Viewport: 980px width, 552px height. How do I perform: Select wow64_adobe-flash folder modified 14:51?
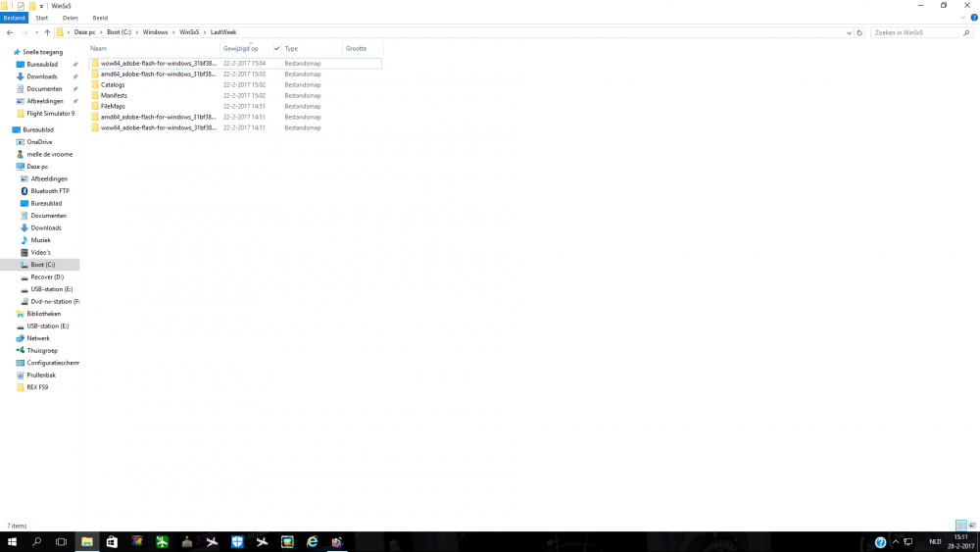[235, 126]
